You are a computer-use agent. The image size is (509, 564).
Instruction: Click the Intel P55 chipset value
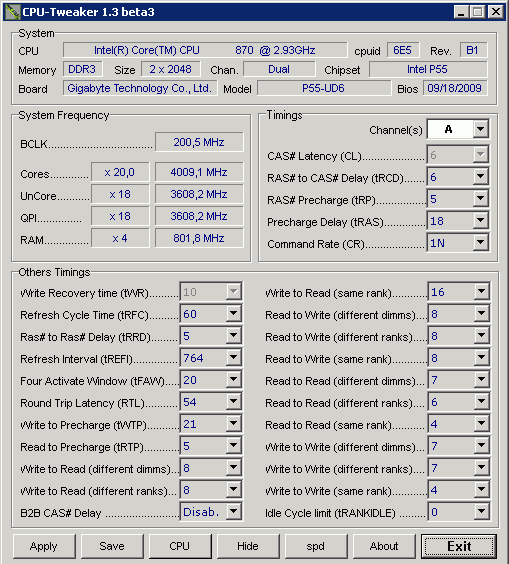tap(428, 69)
